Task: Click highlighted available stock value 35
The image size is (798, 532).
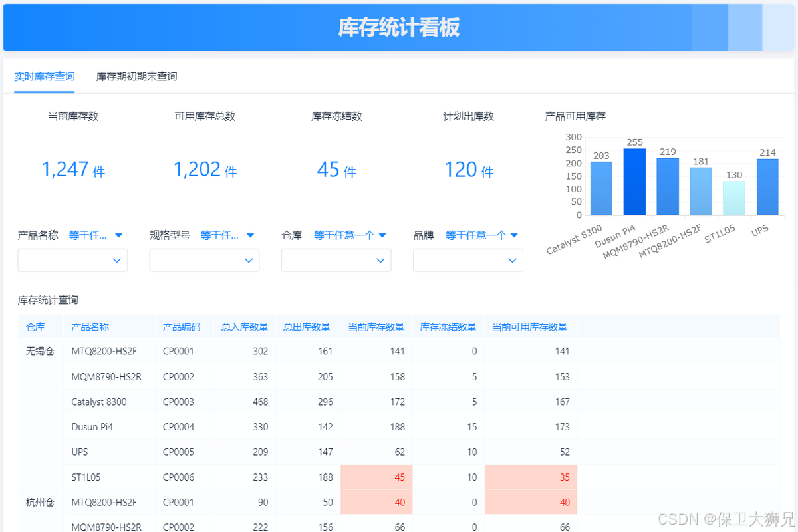Action: point(531,477)
